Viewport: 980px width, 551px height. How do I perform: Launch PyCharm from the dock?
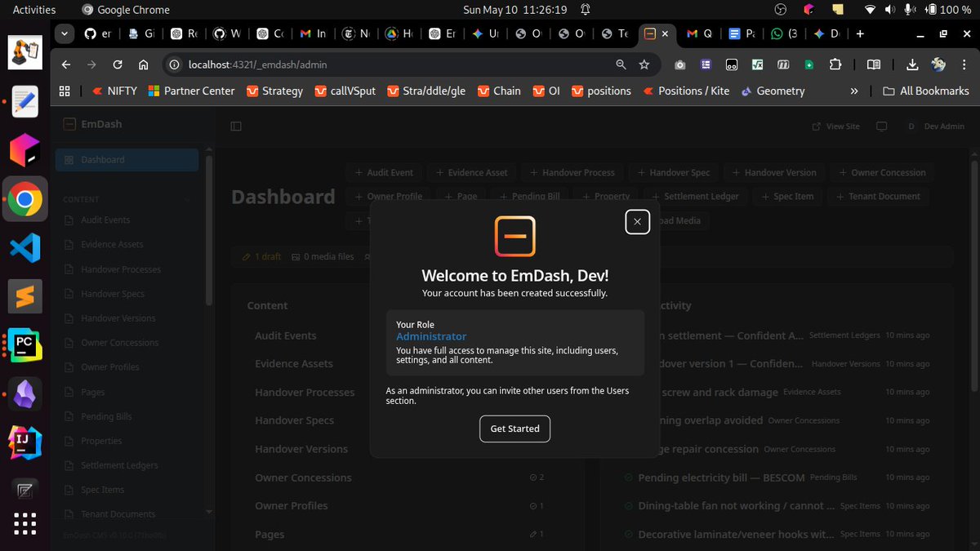pos(25,345)
